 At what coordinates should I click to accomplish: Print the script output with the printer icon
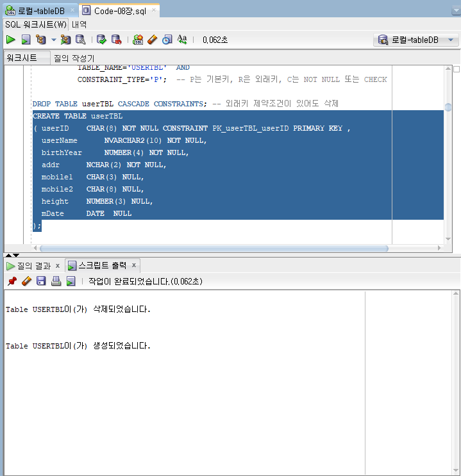[56, 281]
